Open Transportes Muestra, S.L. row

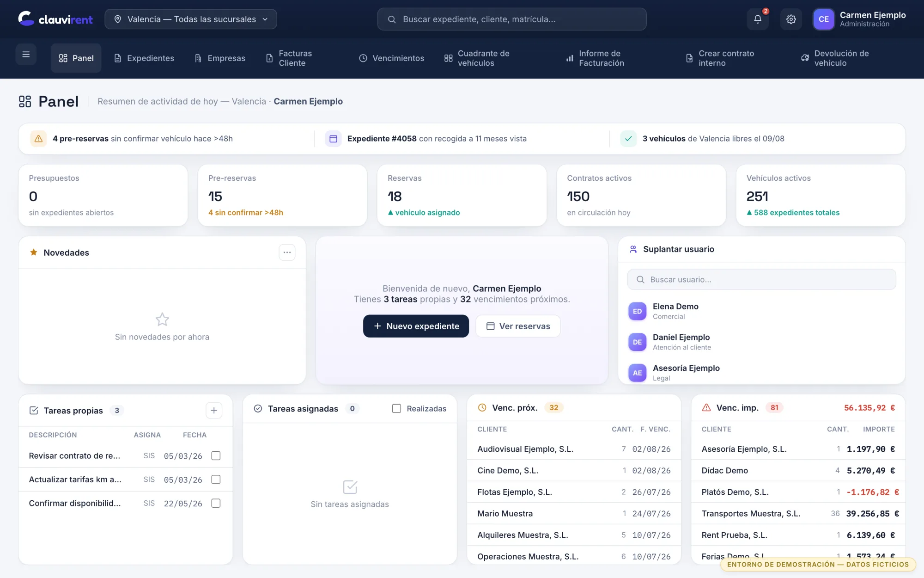[x=798, y=514]
